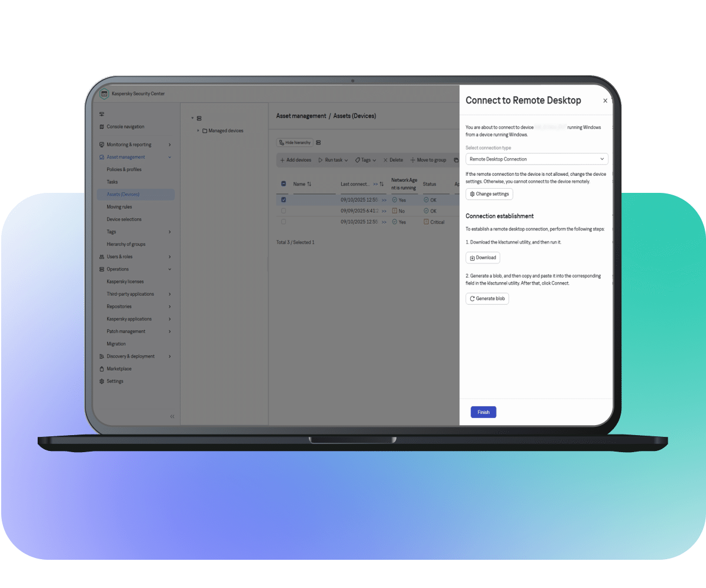Check the checkbox for the Critical status device
This screenshot has width=706, height=588.
coord(284,222)
